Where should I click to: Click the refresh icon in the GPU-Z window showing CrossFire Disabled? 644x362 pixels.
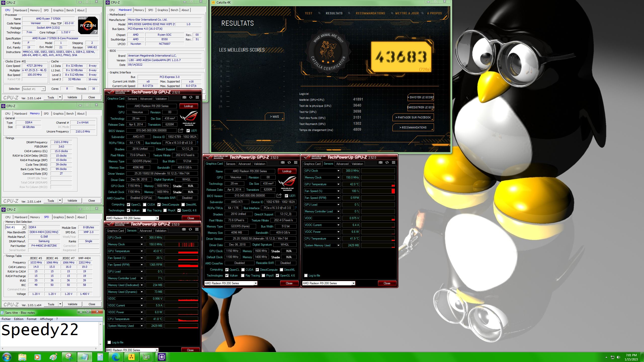point(289,163)
